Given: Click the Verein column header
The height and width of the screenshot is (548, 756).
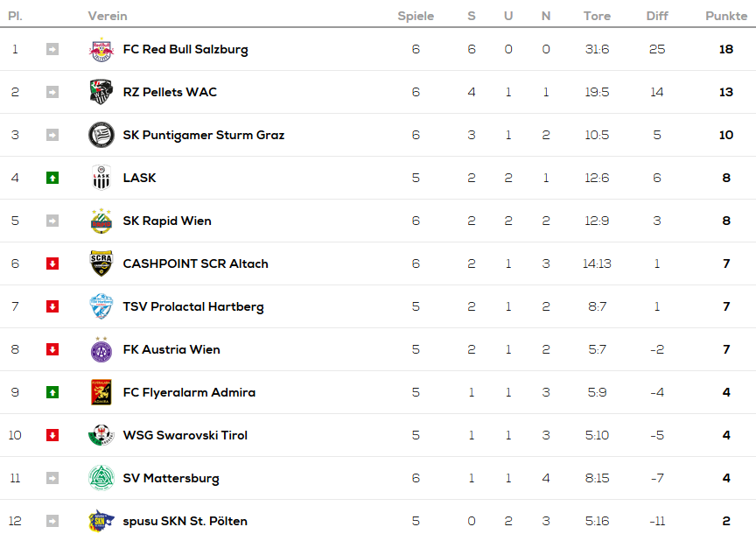Looking at the screenshot, I should 108,16.
